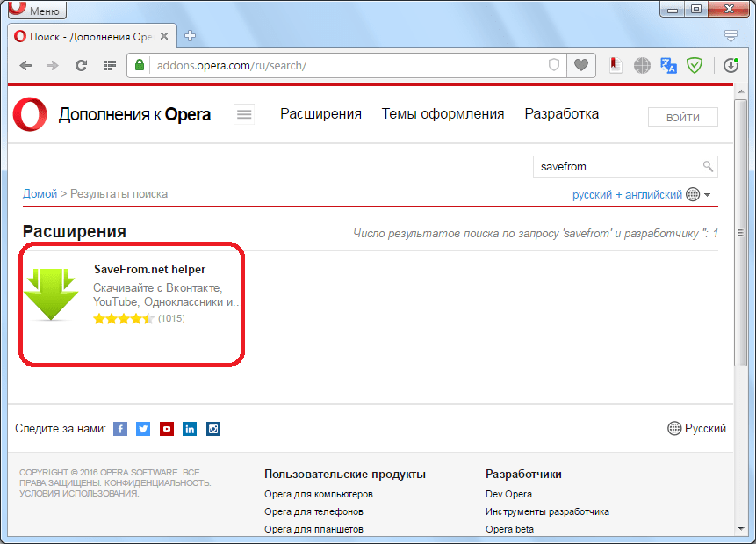The height and width of the screenshot is (544, 756).
Task: Click the globe icon beside language filter
Action: coord(693,194)
